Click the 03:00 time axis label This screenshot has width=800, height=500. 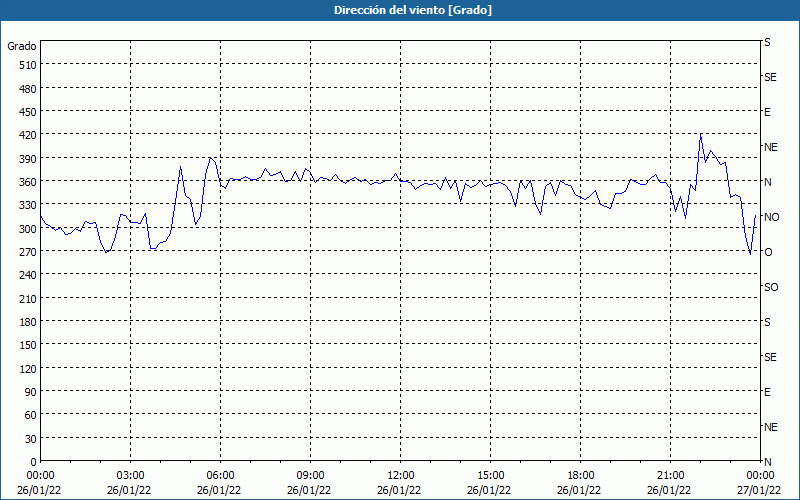click(x=130, y=476)
